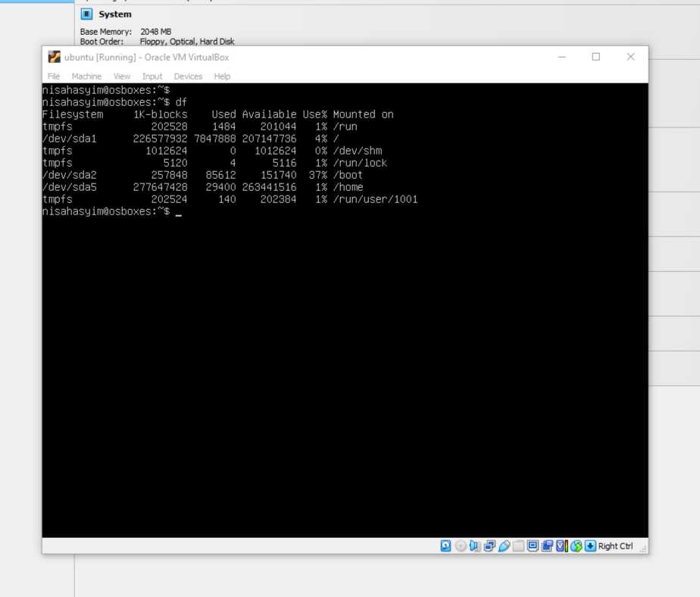Click '/dev/sda2' in the df output
This screenshot has height=597, width=700.
69,175
